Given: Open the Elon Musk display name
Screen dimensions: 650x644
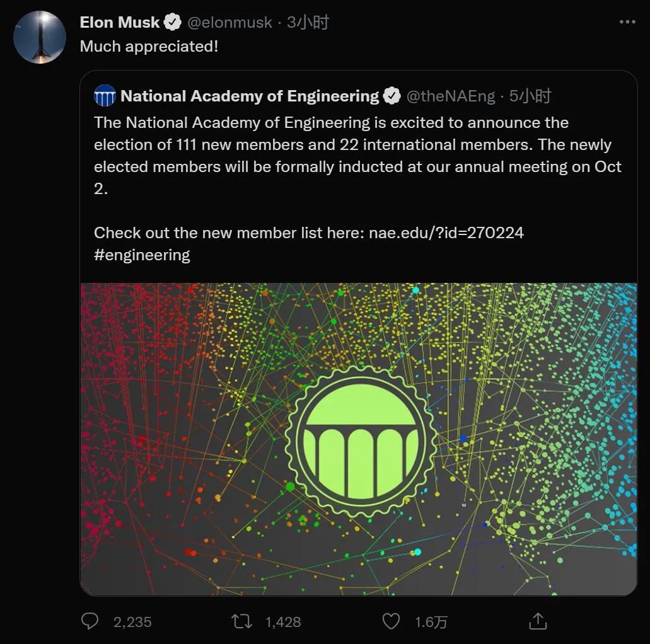Looking at the screenshot, I should coord(120,23).
